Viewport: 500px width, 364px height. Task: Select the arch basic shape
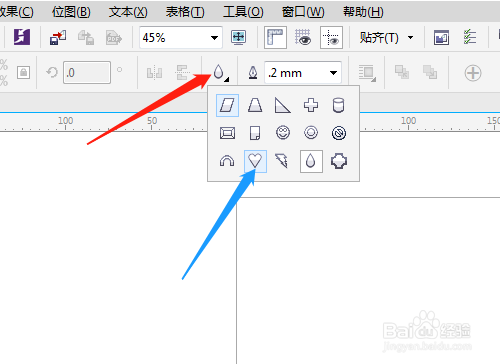227,161
